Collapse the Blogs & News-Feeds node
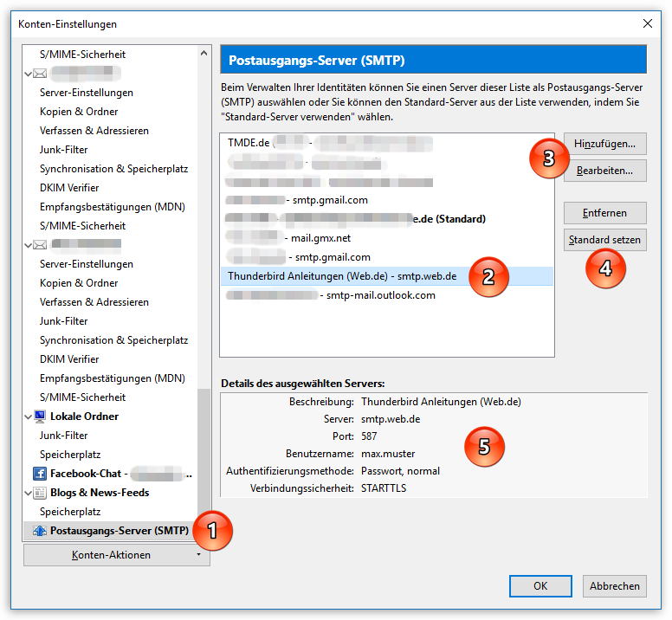The height and width of the screenshot is (620, 672). (29, 493)
